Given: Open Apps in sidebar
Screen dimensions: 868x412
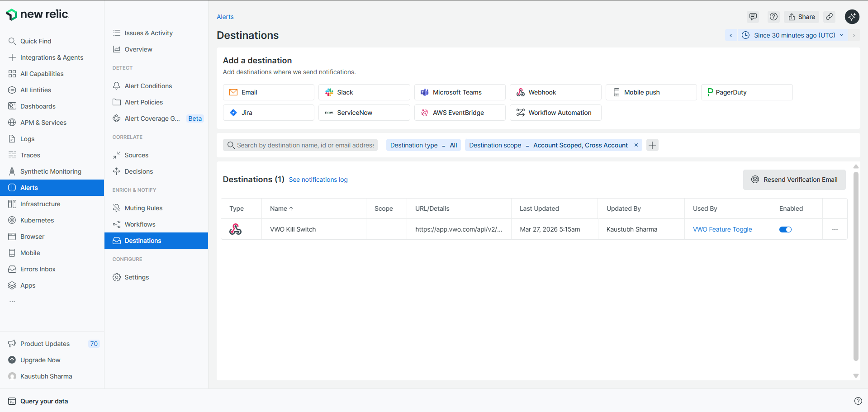Looking at the screenshot, I should (x=52, y=285).
